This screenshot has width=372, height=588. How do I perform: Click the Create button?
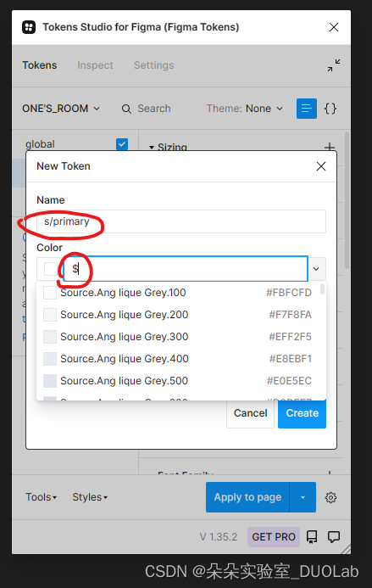click(302, 413)
